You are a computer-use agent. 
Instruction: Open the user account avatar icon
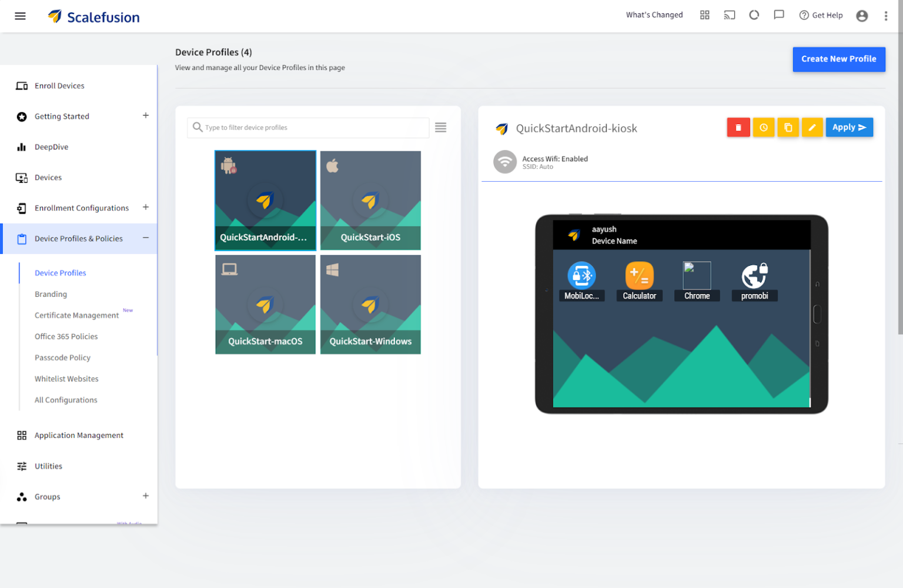pos(862,16)
